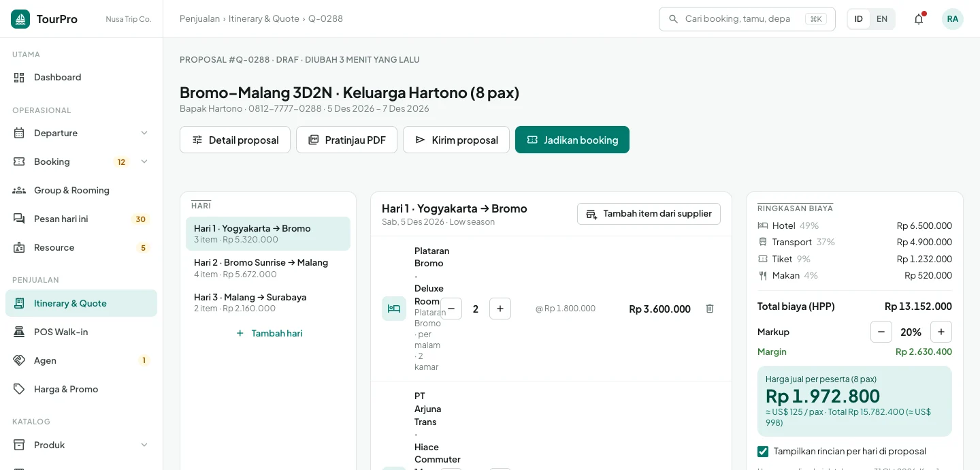Open Dashboard from sidebar
Screen dimensions: 980x470
point(81,77)
